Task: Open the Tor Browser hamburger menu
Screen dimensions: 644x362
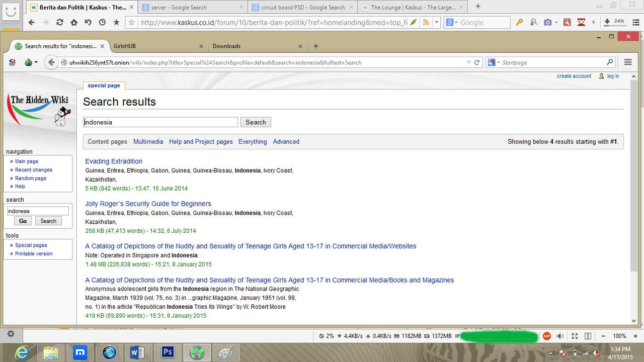Action: point(628,62)
